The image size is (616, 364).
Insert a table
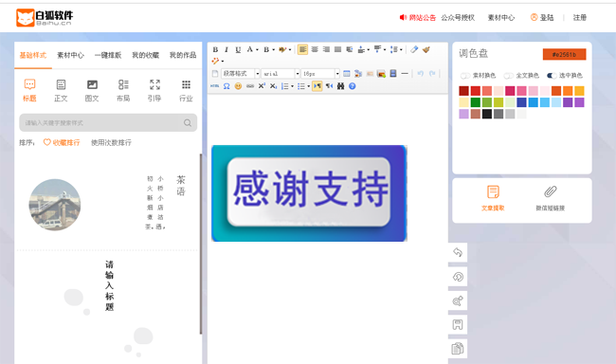(347, 74)
